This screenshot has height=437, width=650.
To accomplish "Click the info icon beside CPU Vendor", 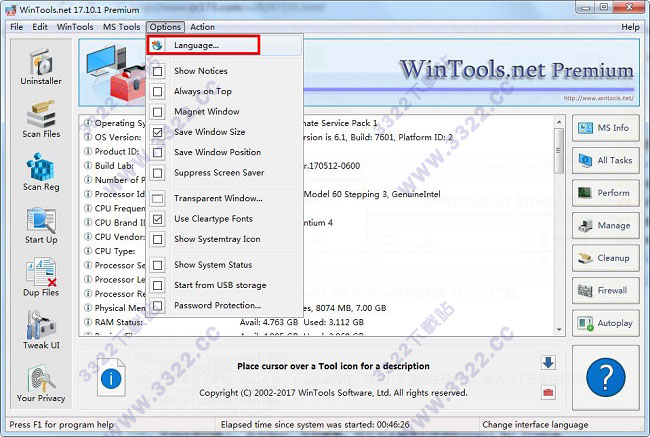I will click(x=88, y=236).
